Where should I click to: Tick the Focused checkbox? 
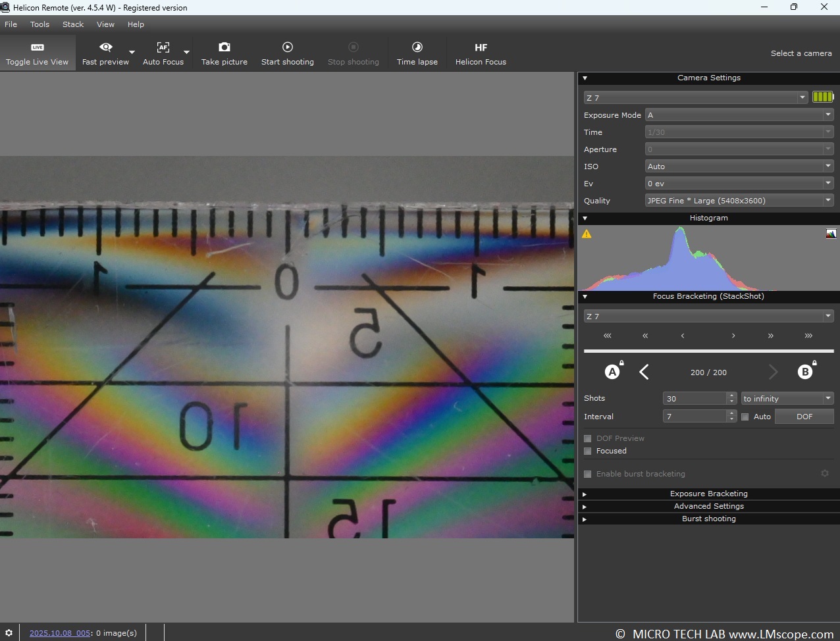point(588,451)
